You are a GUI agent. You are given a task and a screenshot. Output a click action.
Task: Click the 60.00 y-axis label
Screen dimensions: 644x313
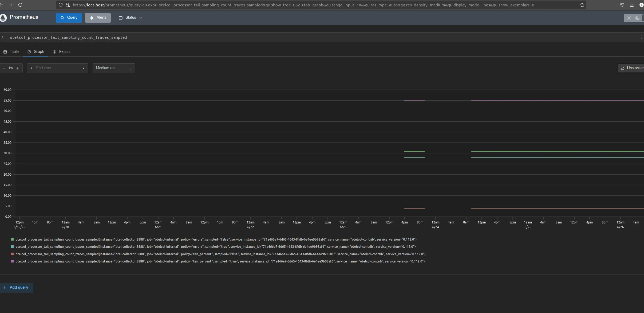(x=7, y=90)
